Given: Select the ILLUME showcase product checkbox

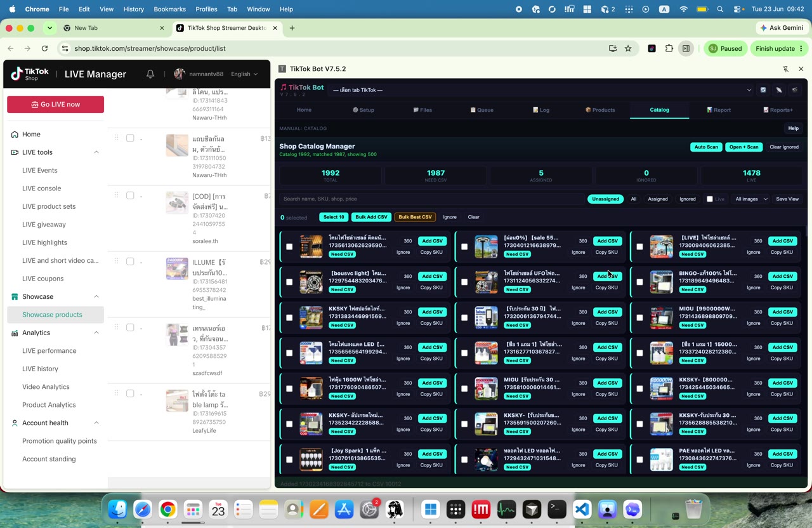Looking at the screenshot, I should tap(130, 261).
